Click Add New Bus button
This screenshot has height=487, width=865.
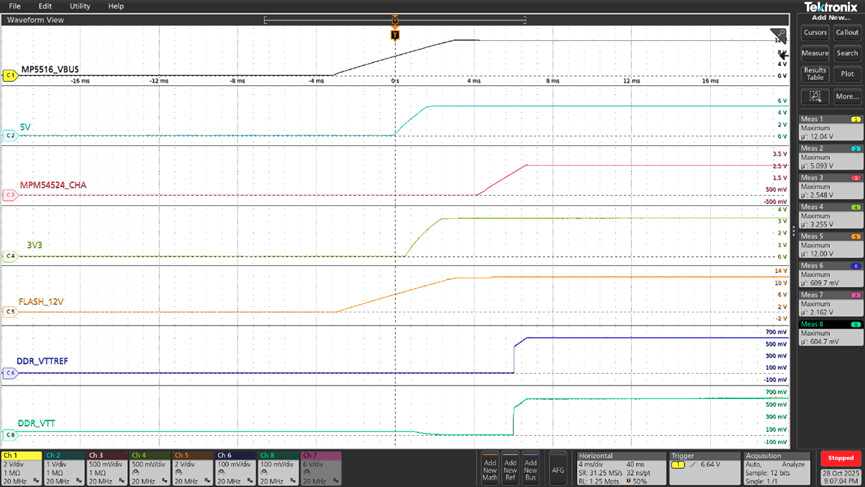pos(530,466)
